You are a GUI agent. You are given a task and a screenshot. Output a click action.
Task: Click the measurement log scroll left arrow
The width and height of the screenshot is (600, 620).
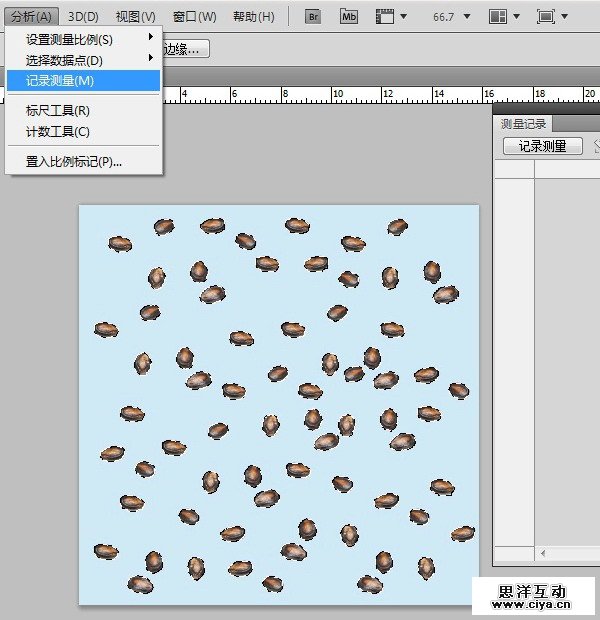543,553
